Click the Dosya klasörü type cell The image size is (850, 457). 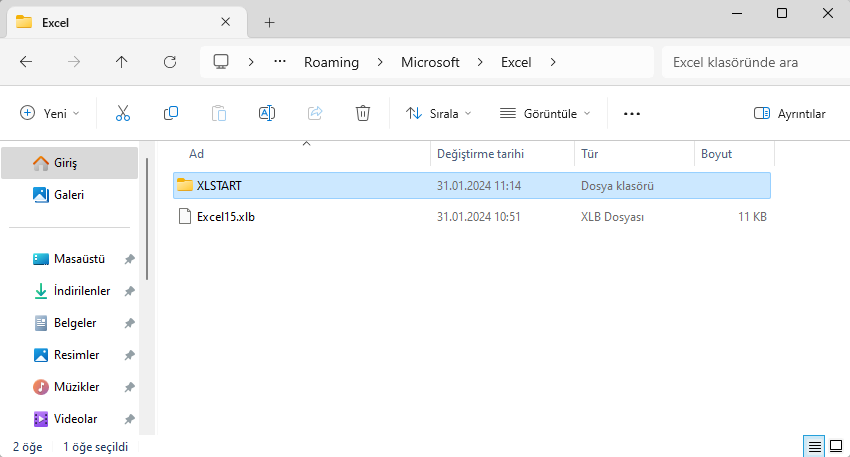[617, 185]
